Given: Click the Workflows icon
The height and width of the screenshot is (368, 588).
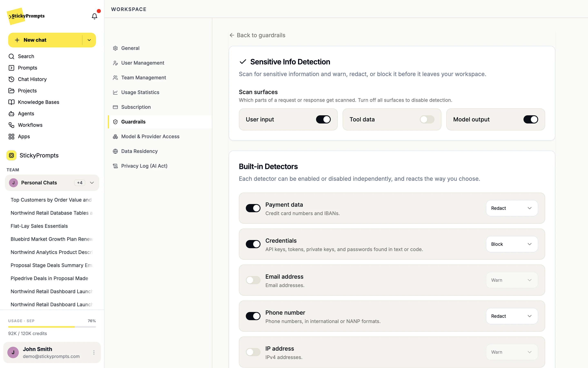Looking at the screenshot, I should pos(11,125).
